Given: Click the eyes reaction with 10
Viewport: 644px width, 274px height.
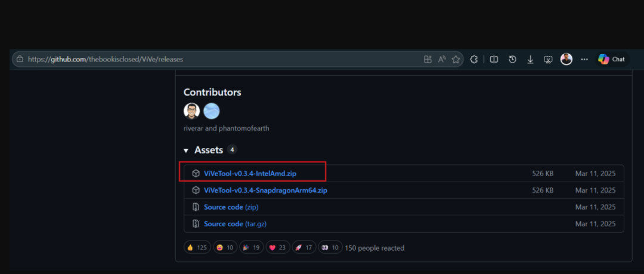Looking at the screenshot, I should (x=330, y=248).
